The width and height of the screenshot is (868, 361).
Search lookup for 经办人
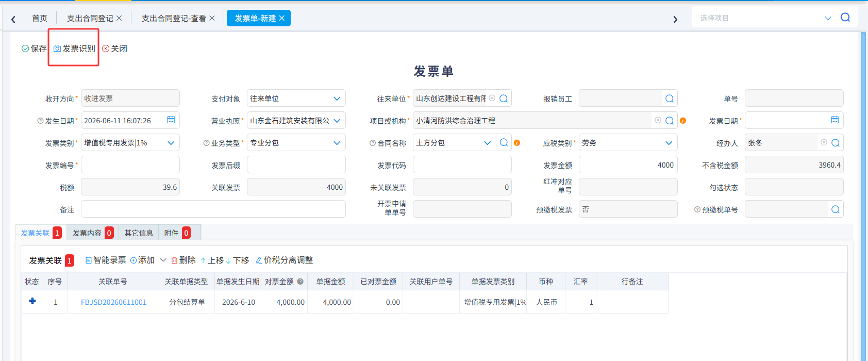tap(836, 143)
